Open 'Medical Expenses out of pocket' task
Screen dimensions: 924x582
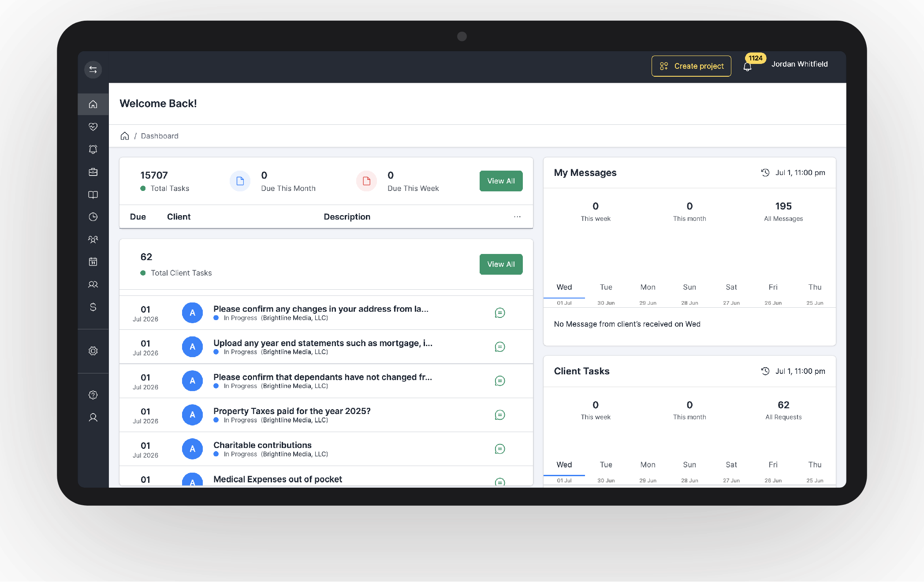pyautogui.click(x=278, y=479)
